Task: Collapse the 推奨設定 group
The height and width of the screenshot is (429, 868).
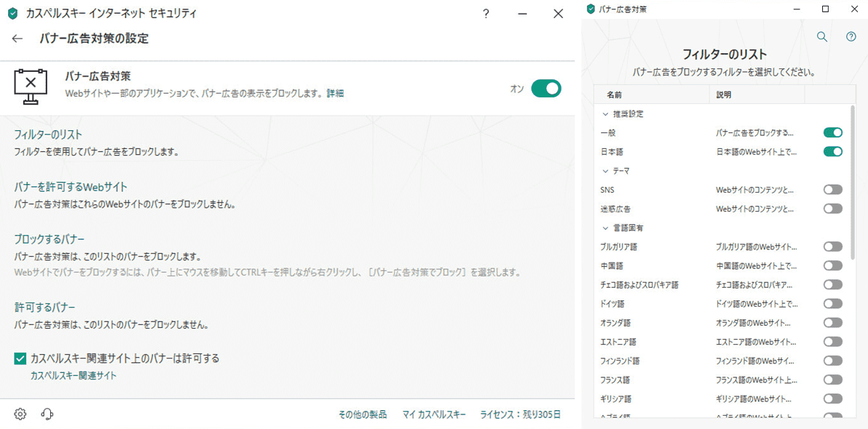Action: point(605,114)
